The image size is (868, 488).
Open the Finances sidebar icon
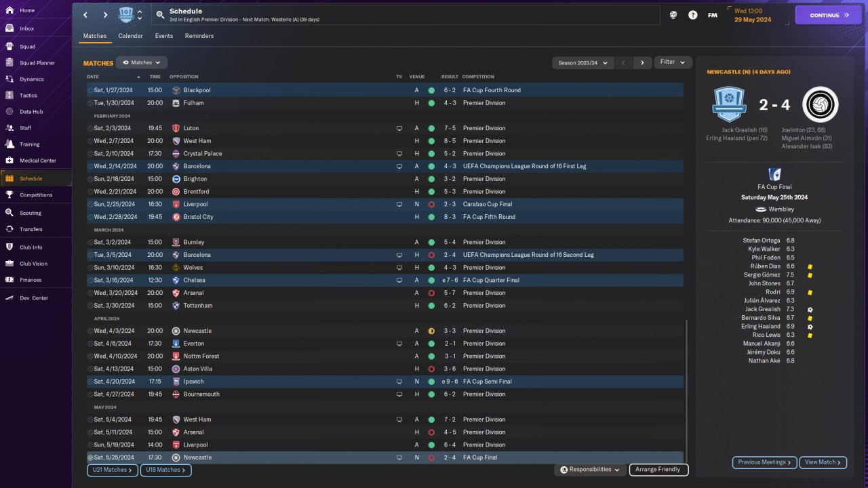coord(9,280)
